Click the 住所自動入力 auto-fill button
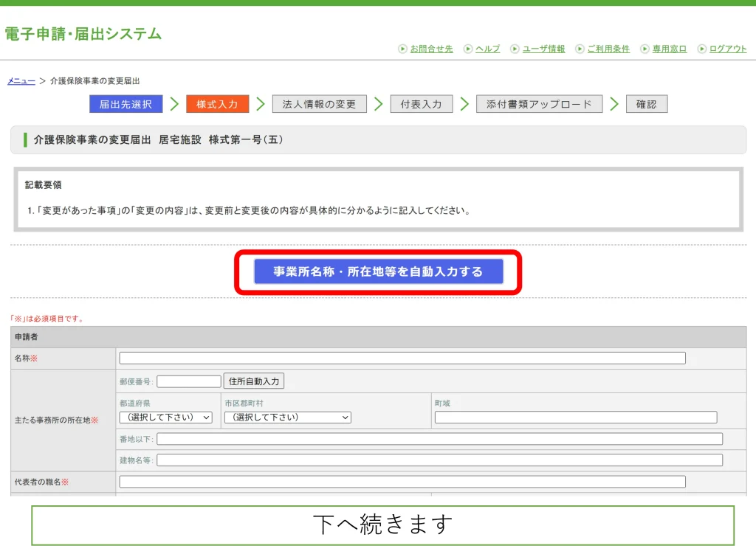 click(x=255, y=381)
